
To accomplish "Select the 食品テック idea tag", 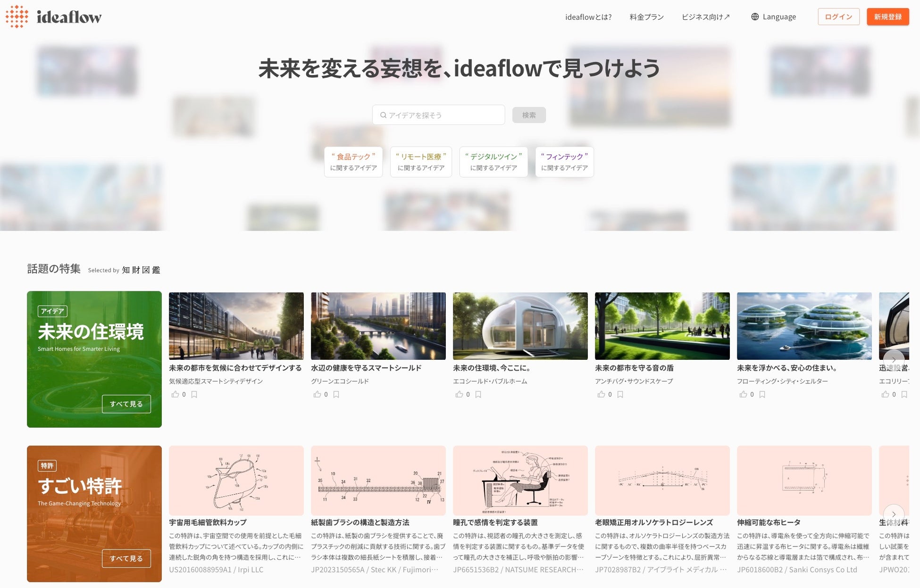I will [x=353, y=162].
